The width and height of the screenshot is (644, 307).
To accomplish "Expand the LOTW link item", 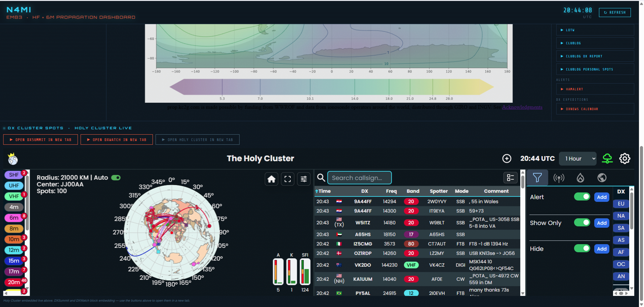I will pos(595,30).
